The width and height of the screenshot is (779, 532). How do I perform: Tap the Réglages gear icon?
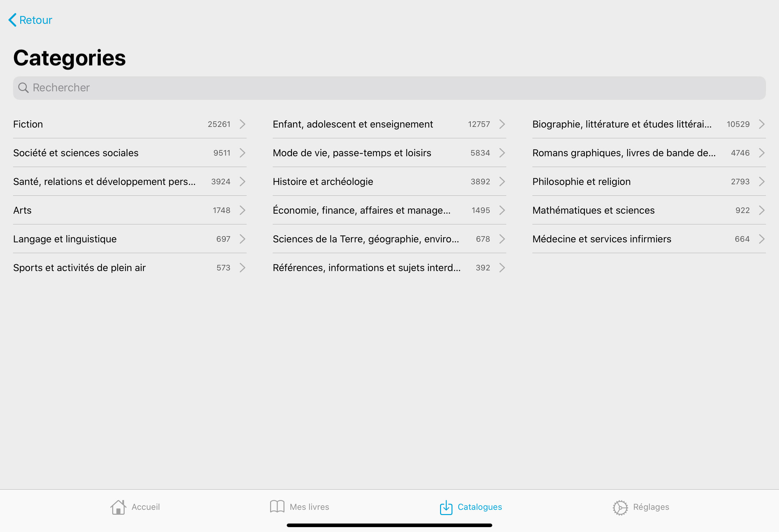pos(620,508)
